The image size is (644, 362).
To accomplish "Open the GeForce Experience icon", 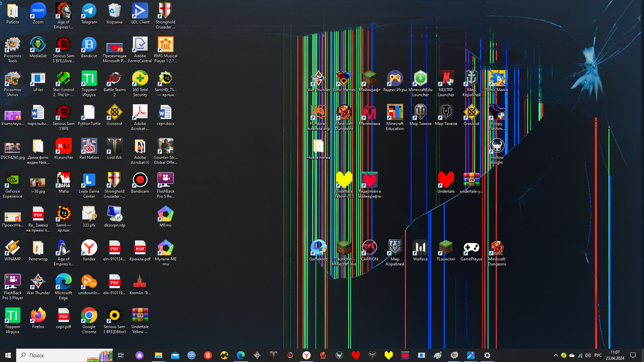I will tap(12, 185).
